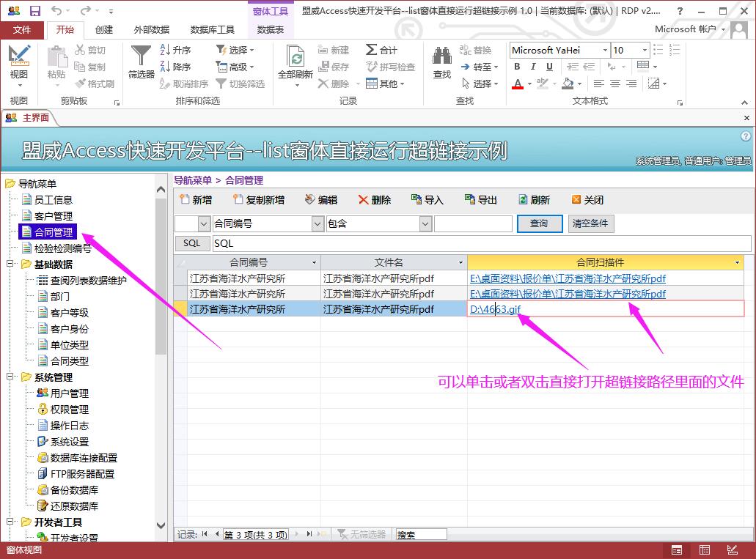The image size is (756, 559).
Task: Click the 清空条件 clear conditions button
Action: click(x=590, y=223)
